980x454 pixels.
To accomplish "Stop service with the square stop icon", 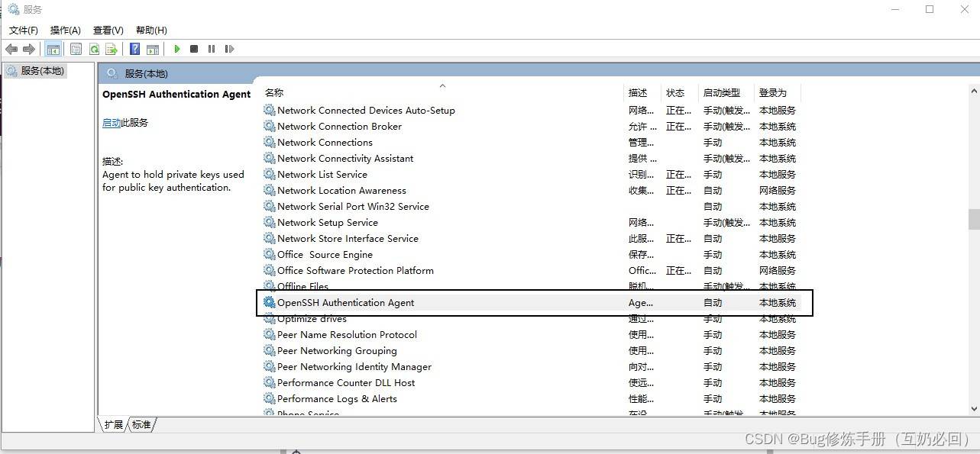I will point(194,49).
